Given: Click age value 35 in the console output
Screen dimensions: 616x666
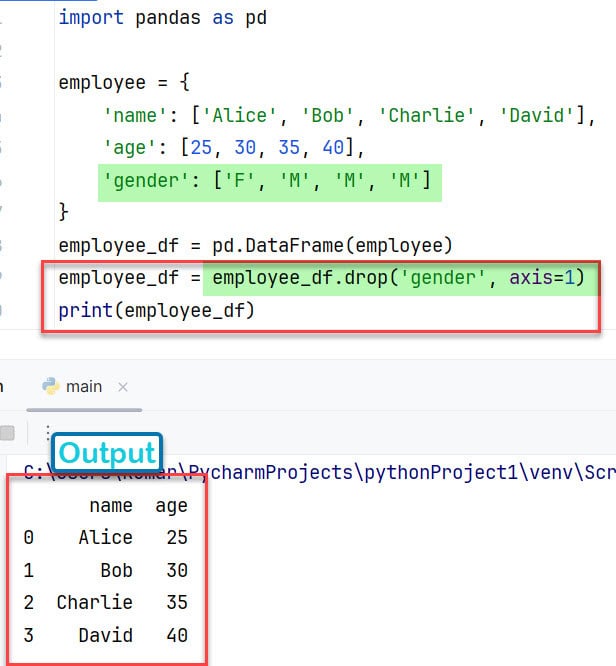Looking at the screenshot, I should click(177, 602).
